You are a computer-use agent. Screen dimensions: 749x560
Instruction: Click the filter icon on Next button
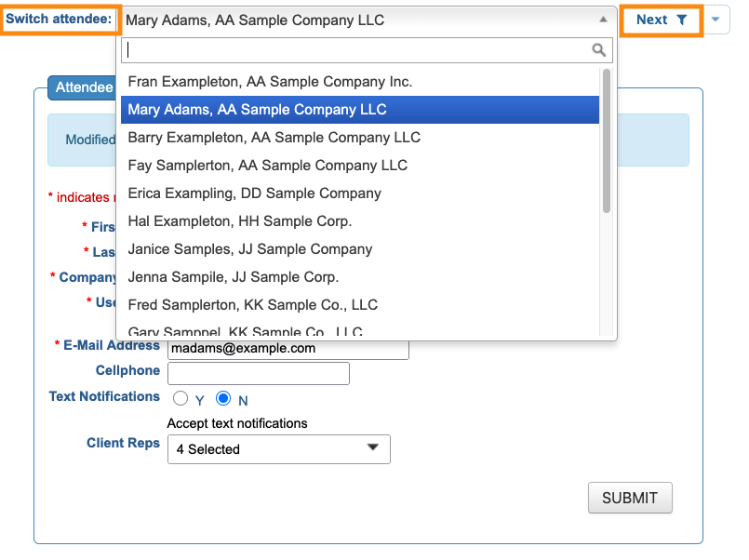pyautogui.click(x=682, y=20)
